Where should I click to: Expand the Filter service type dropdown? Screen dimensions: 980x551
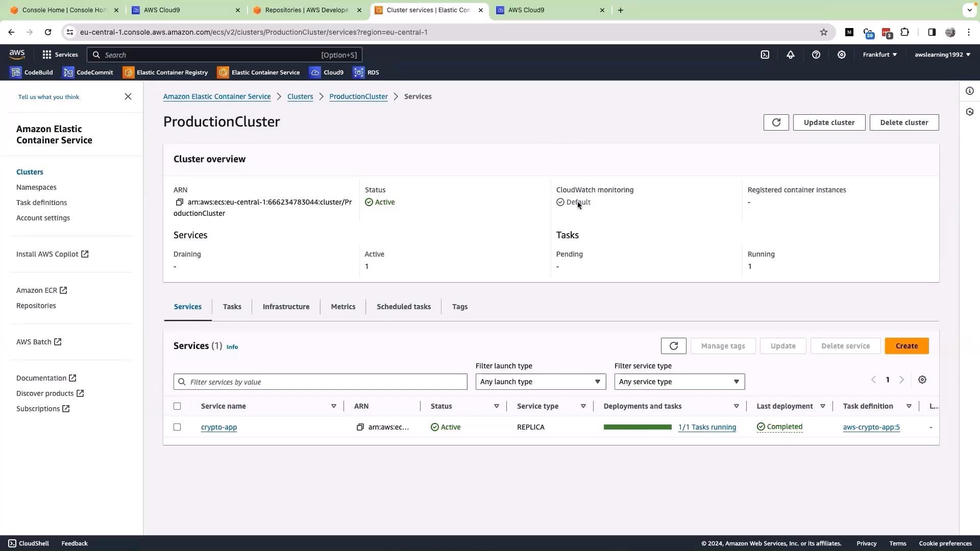[679, 382]
